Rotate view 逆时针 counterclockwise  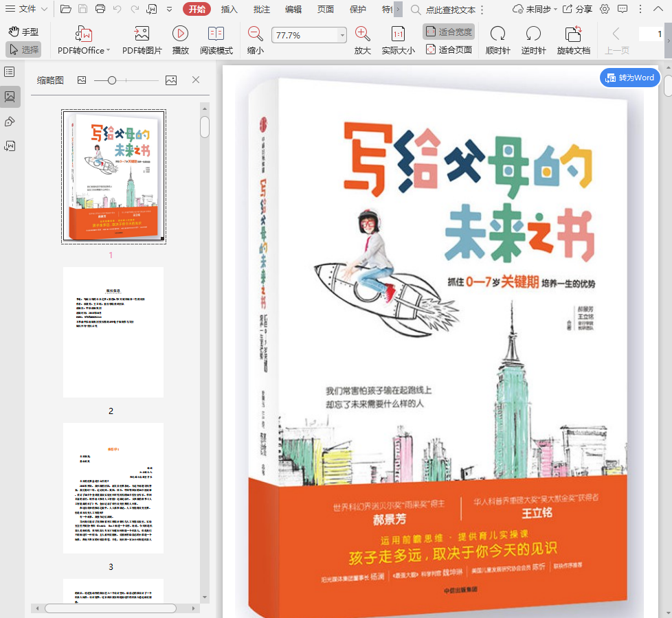[x=534, y=41]
